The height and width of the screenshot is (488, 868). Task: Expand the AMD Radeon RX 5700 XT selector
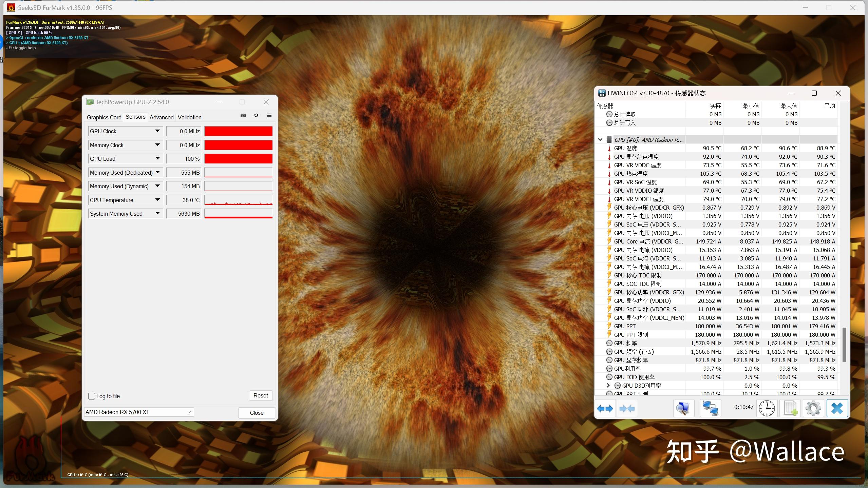pyautogui.click(x=190, y=412)
